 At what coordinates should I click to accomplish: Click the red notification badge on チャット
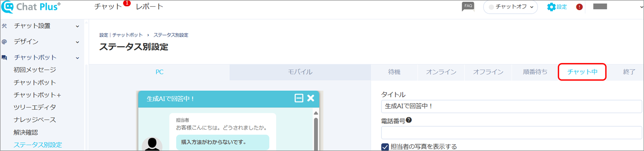click(127, 3)
